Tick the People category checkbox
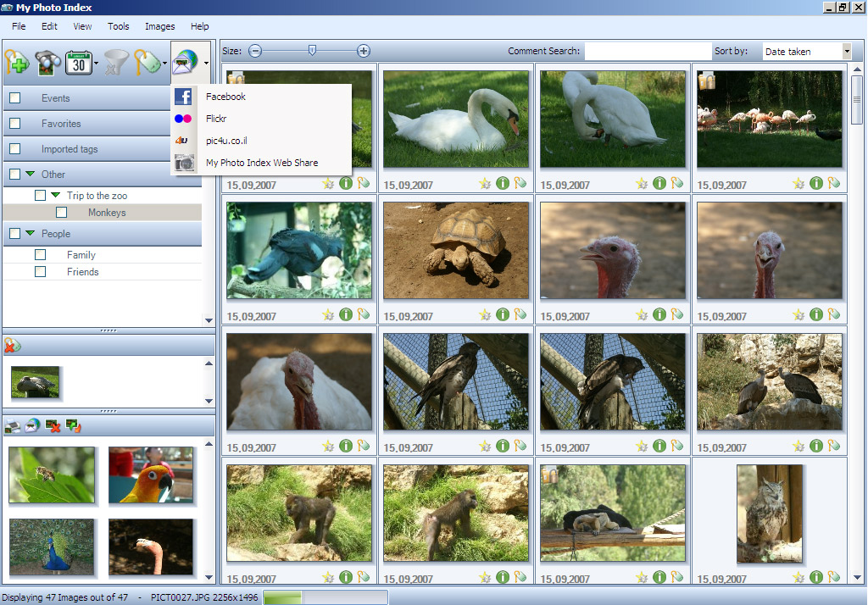868x605 pixels. pyautogui.click(x=15, y=234)
